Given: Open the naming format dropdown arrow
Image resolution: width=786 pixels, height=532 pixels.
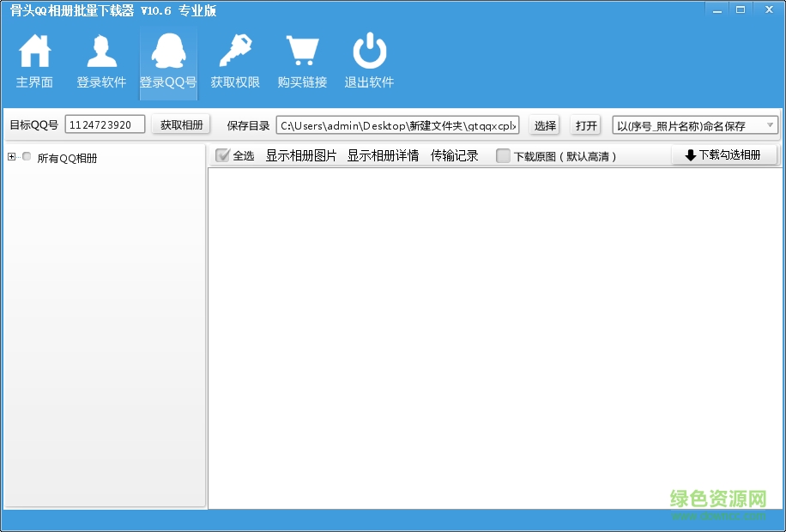Looking at the screenshot, I should (771, 124).
